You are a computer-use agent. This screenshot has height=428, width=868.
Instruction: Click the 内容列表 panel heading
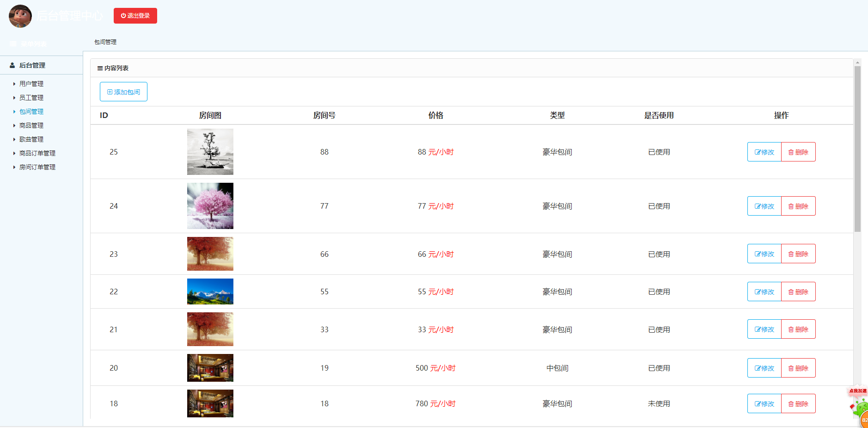[x=113, y=68]
